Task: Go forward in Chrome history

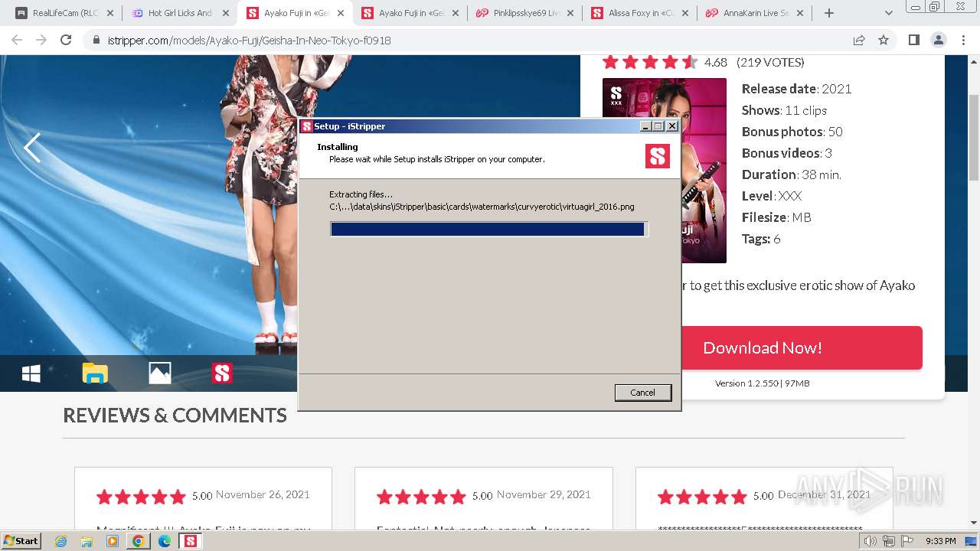Action: coord(41,40)
